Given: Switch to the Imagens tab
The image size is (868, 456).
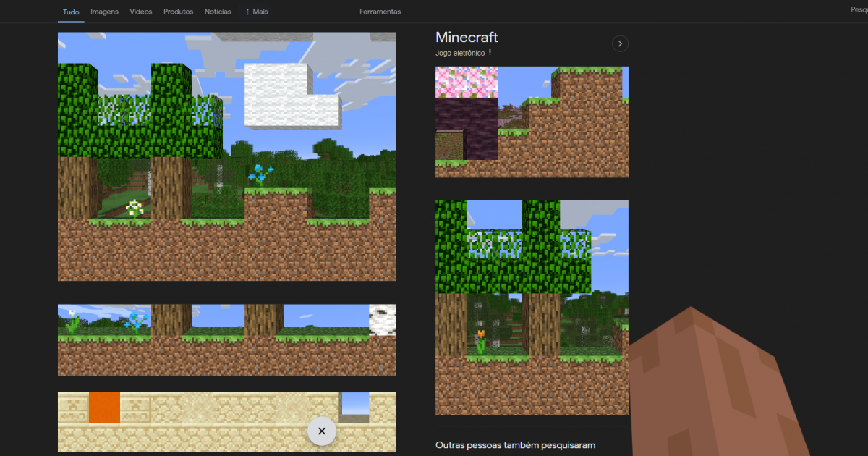Looking at the screenshot, I should 104,12.
